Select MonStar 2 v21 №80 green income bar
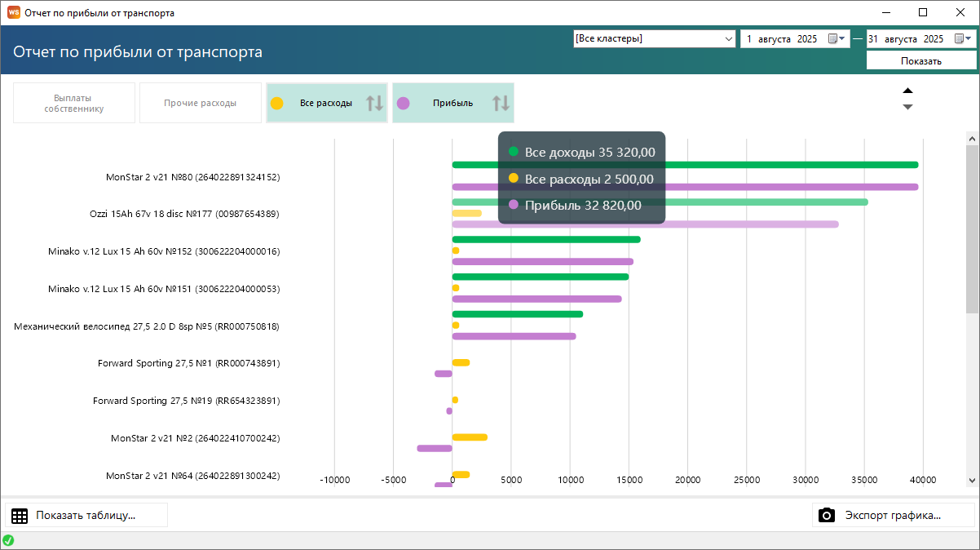The image size is (980, 550). 685,165
